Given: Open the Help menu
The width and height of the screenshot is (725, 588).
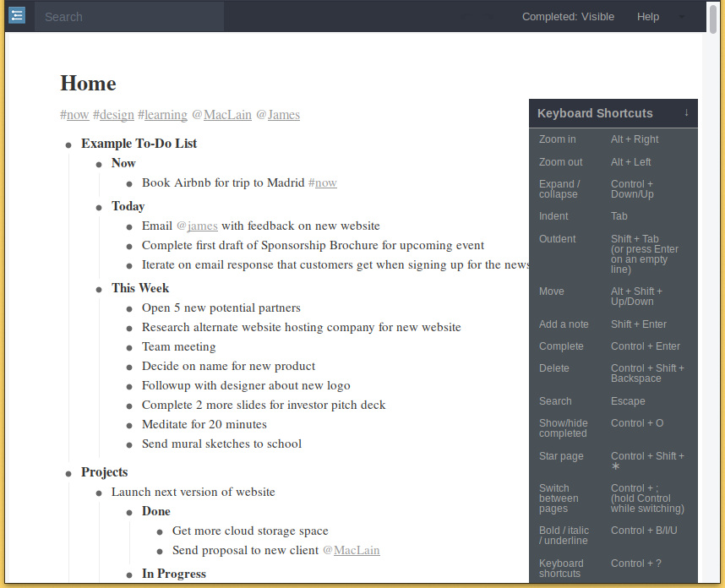Looking at the screenshot, I should tap(648, 16).
